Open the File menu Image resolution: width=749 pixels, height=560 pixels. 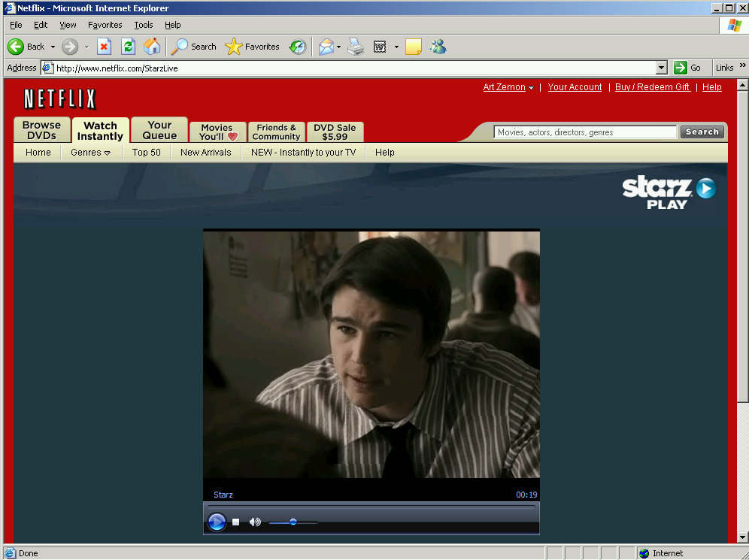point(16,25)
